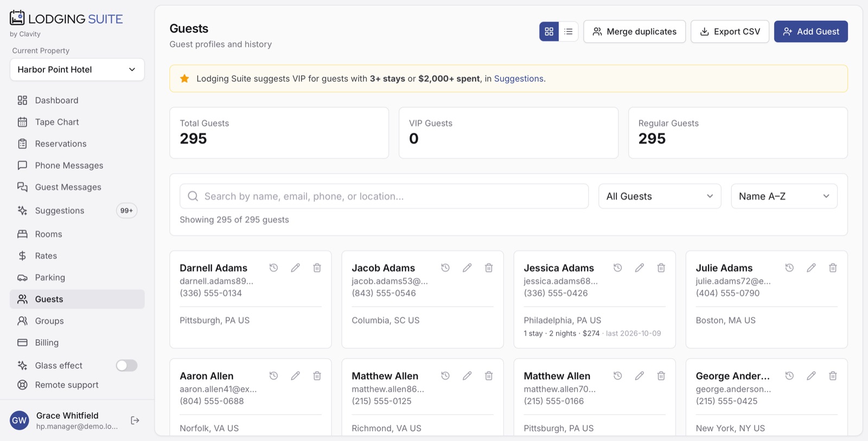This screenshot has width=868, height=441.
Task: Delete Aaron Allen guest card
Action: point(317,376)
